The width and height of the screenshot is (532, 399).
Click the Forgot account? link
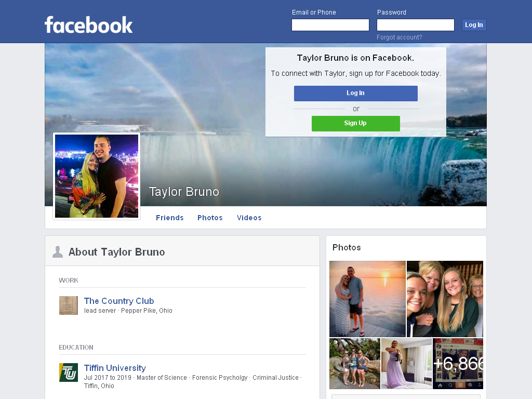coord(400,37)
